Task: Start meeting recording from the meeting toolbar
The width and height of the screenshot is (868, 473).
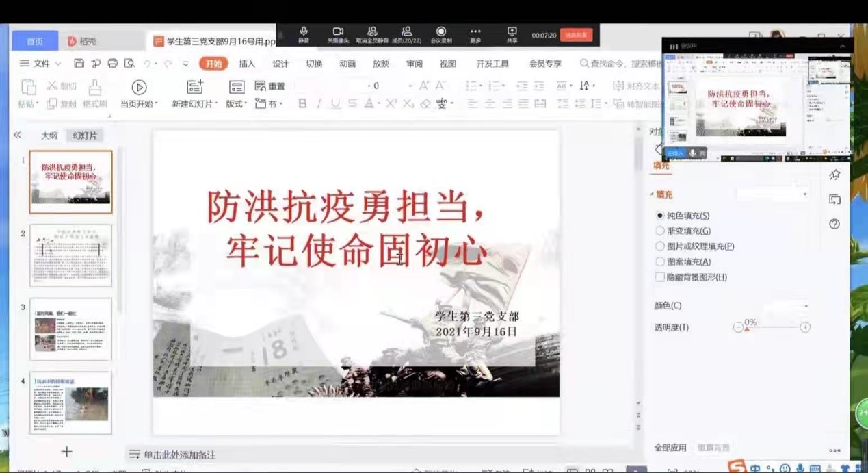Action: pyautogui.click(x=441, y=35)
